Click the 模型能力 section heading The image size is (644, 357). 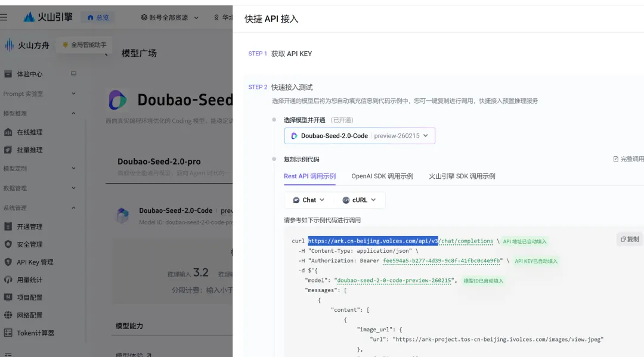pos(129,326)
